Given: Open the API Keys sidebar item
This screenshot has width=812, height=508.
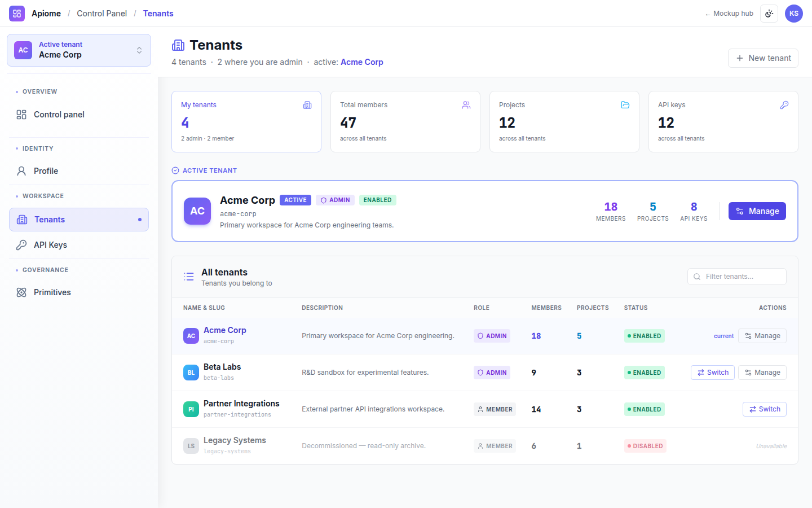Looking at the screenshot, I should (x=79, y=245).
